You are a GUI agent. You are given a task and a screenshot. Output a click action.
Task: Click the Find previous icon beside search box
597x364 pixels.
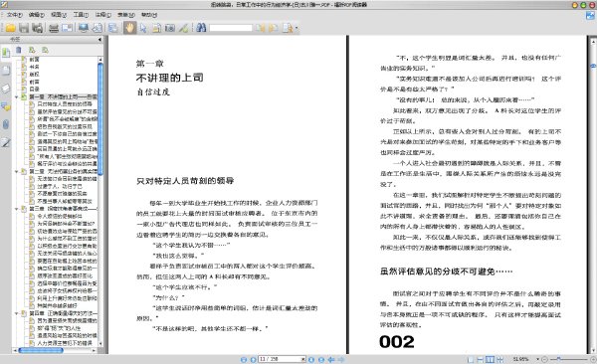(x=260, y=28)
